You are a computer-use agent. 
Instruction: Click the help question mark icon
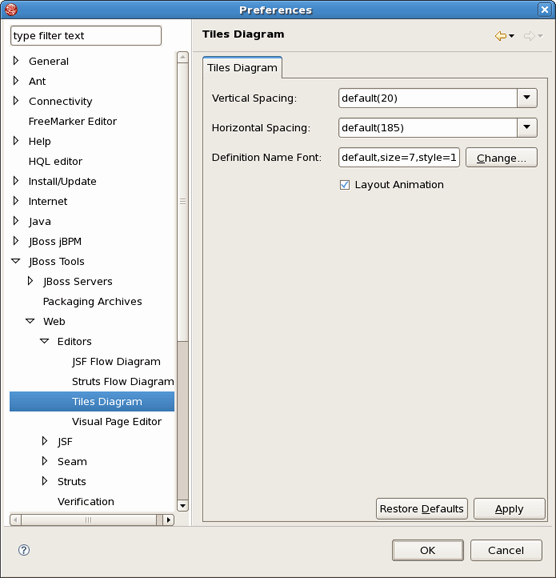coord(24,550)
